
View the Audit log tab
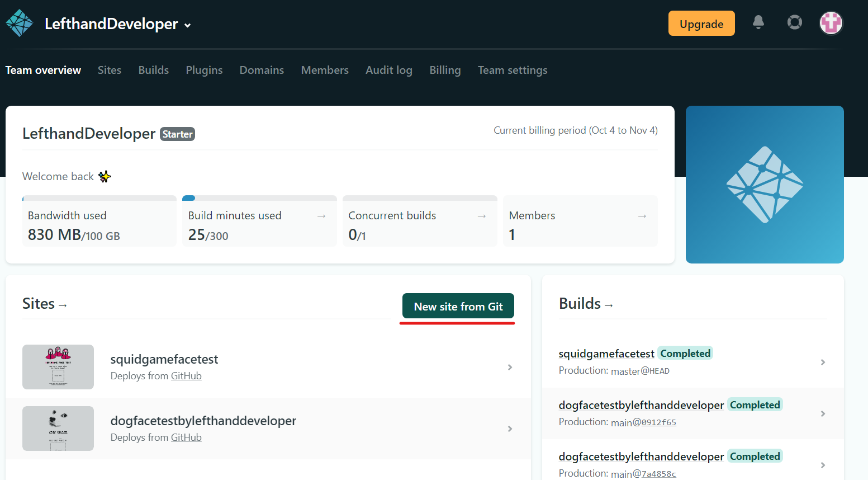(389, 70)
